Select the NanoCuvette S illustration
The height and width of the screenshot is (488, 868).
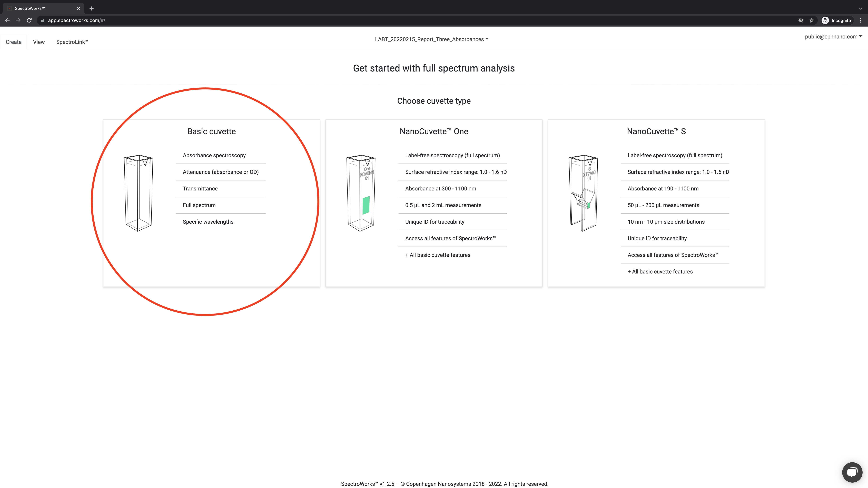click(x=583, y=193)
